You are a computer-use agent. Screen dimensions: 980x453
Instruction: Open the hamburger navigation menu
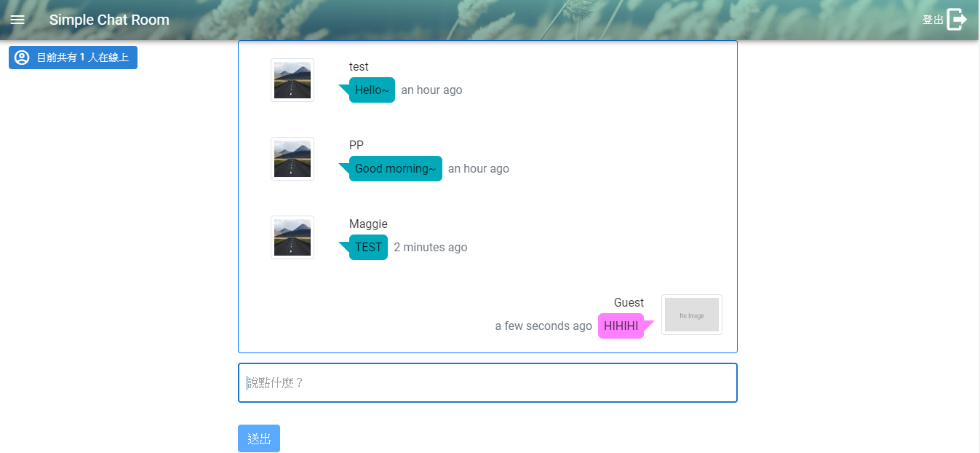17,20
